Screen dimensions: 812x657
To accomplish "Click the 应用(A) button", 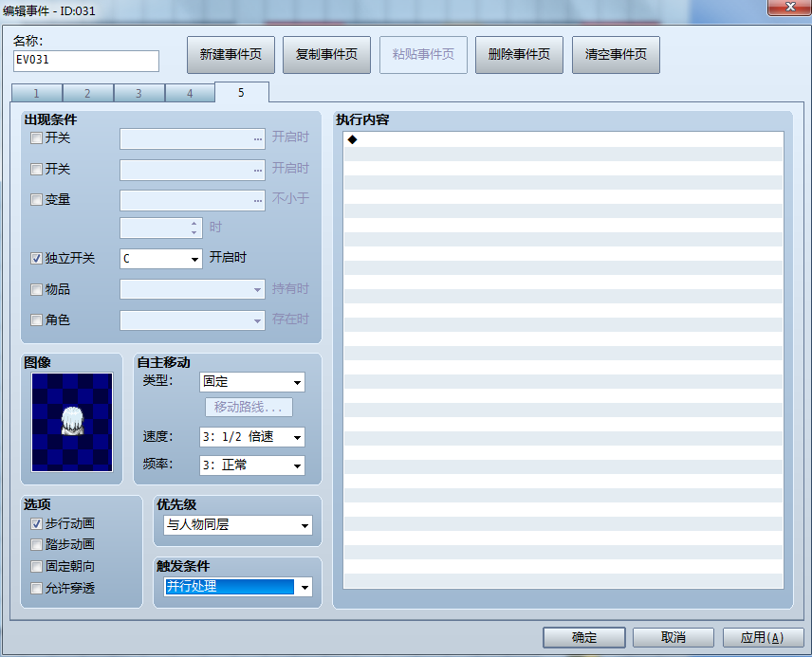I will [763, 637].
